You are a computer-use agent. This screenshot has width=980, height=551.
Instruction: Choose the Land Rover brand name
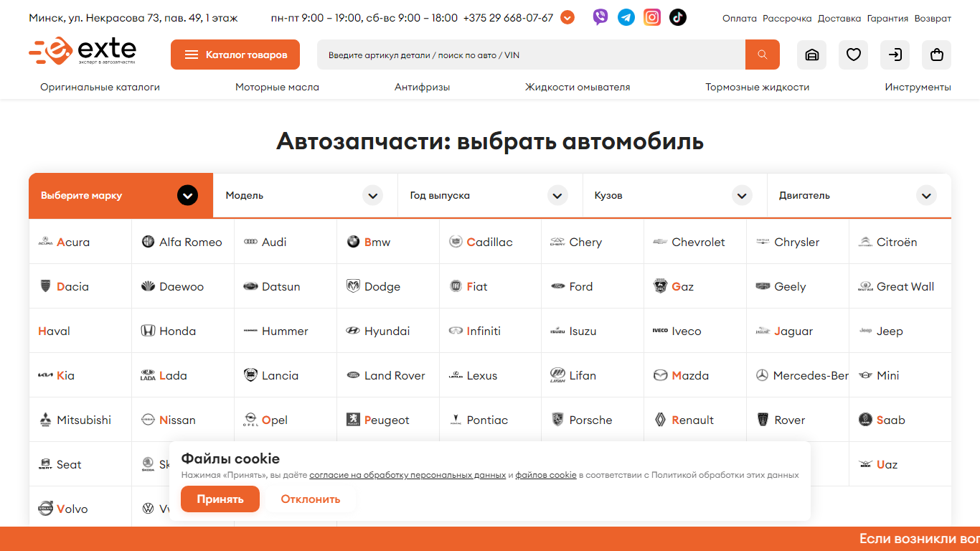click(x=395, y=376)
